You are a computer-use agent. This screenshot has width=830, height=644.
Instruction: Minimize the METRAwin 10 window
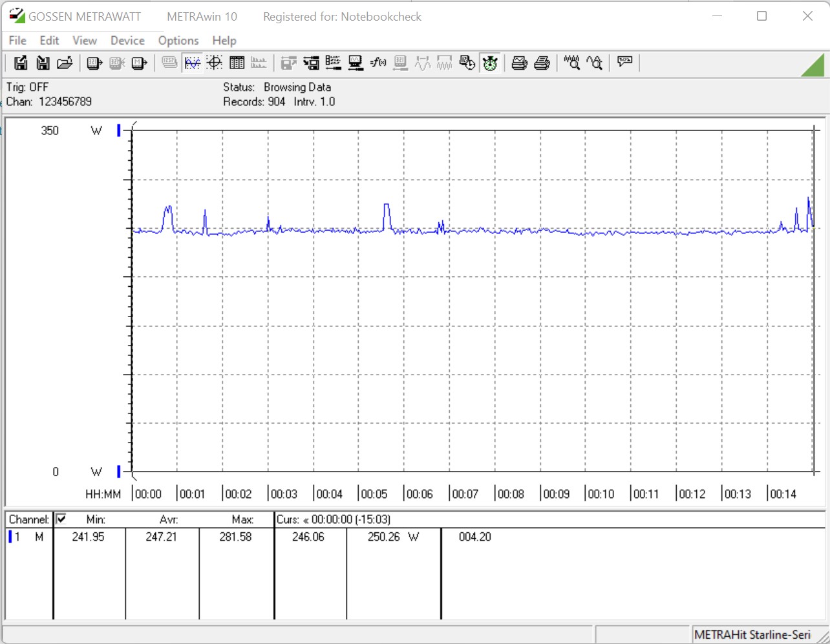click(x=717, y=16)
